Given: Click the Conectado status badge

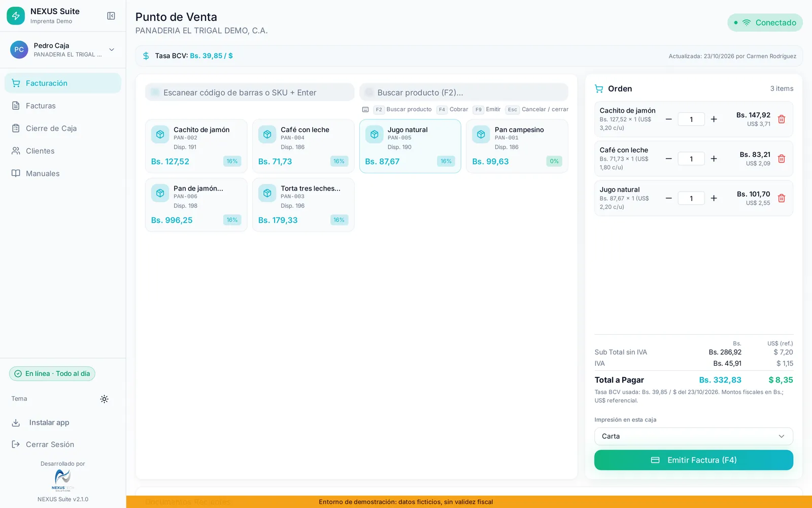Looking at the screenshot, I should [765, 22].
